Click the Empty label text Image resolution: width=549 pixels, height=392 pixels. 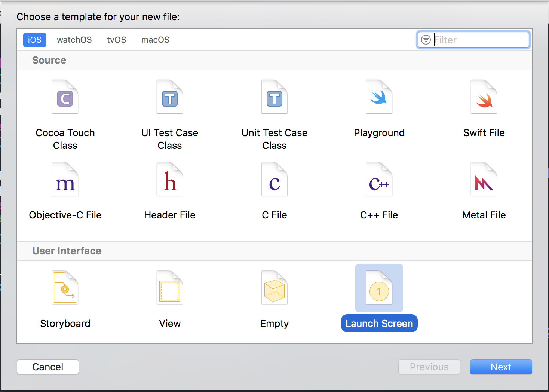coord(274,324)
